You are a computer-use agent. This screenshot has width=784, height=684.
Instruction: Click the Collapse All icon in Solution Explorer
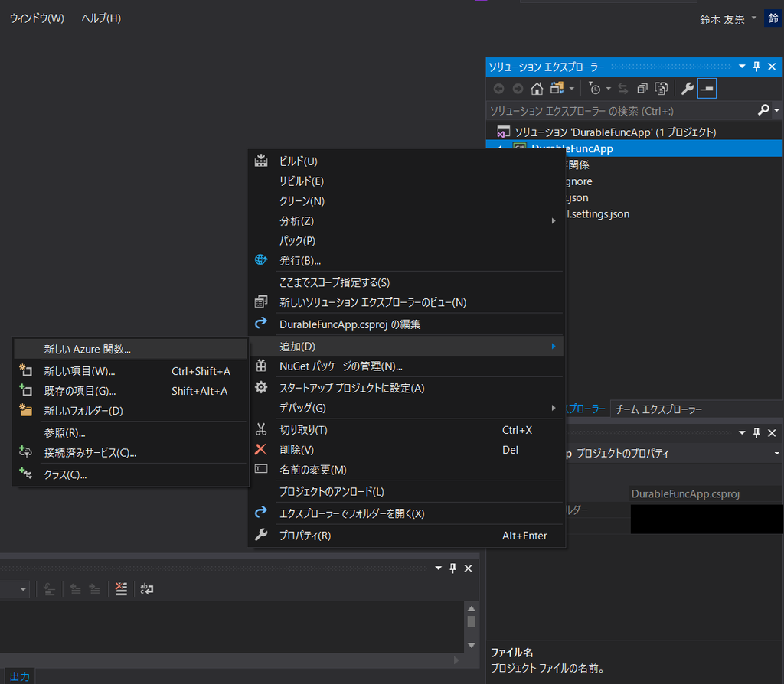[x=642, y=89]
